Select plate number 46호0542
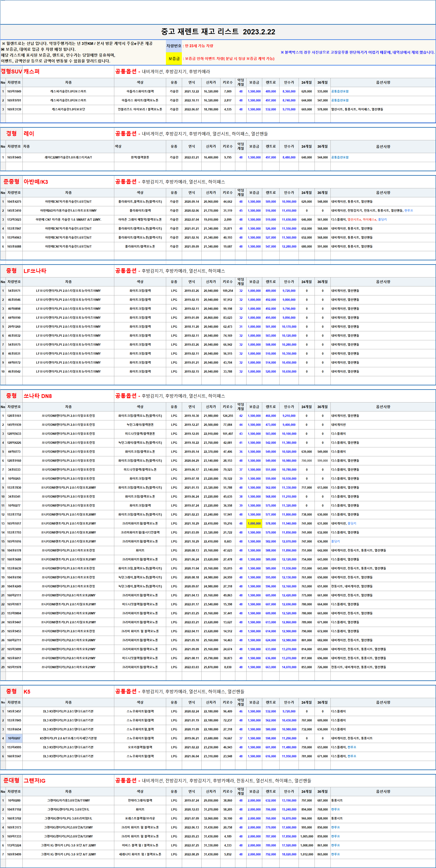 pyautogui.click(x=14, y=372)
